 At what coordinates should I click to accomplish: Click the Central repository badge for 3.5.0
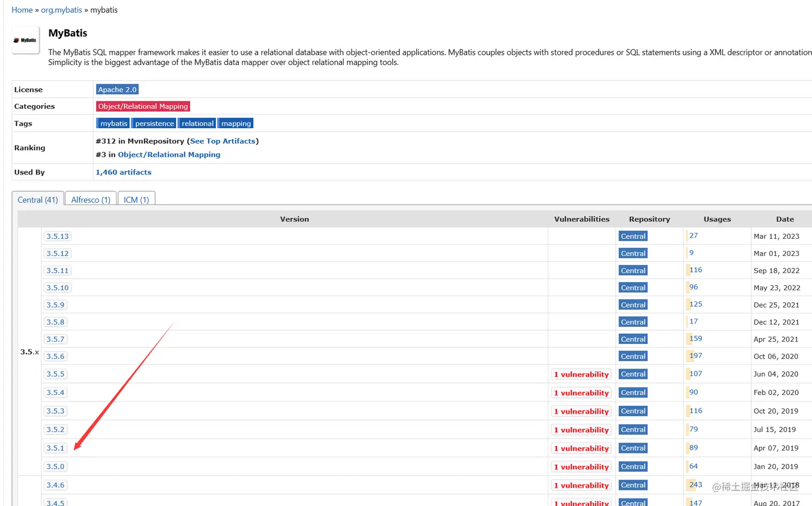pos(633,466)
